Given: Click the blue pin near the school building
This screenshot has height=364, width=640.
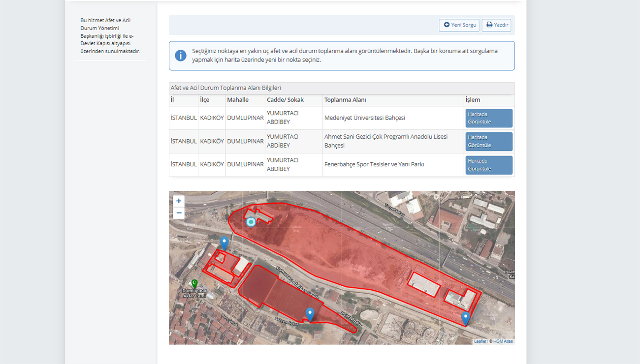Looking at the screenshot, I should tap(224, 243).
